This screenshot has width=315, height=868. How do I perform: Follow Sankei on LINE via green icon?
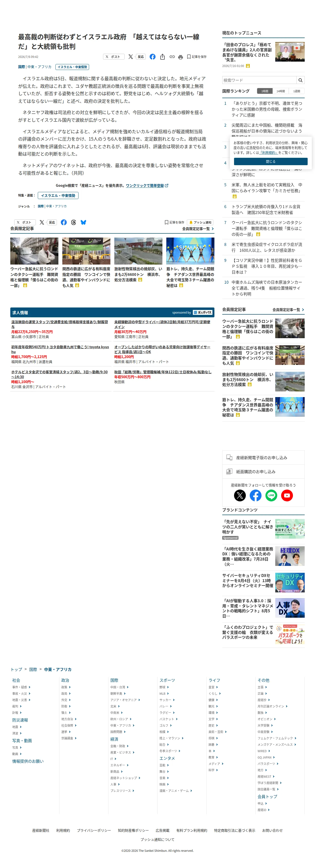click(x=271, y=495)
